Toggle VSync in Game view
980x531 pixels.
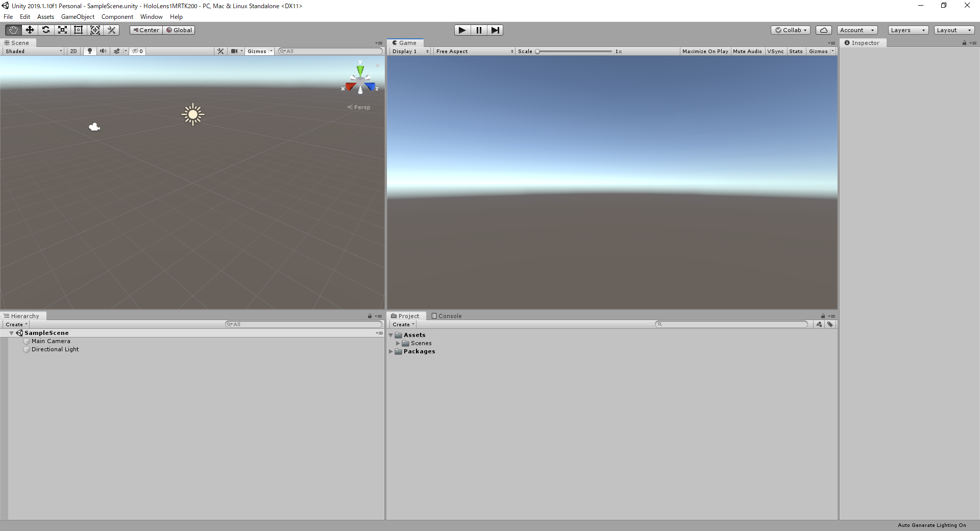click(x=775, y=51)
